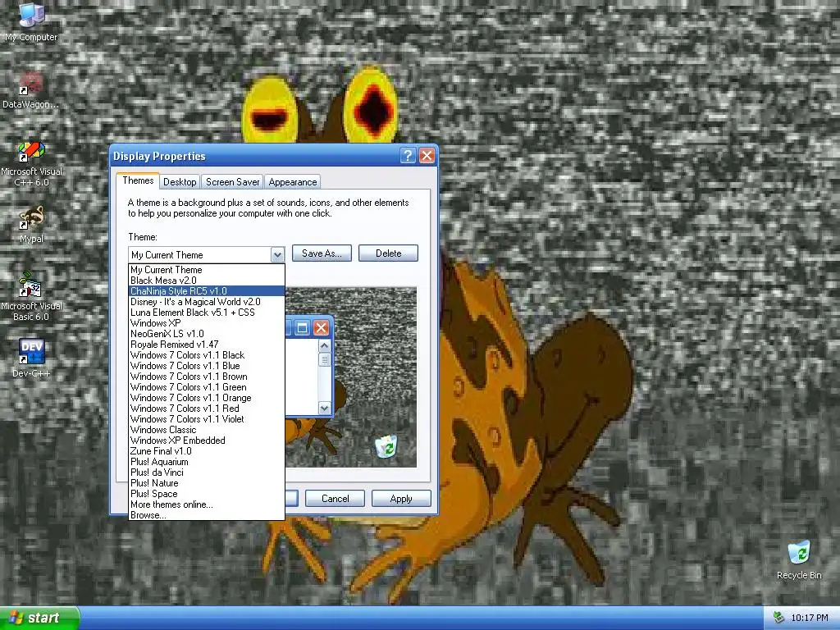
Task: Launch Microsoft Visual Basic 6.0 shortcut
Action: [x=31, y=296]
